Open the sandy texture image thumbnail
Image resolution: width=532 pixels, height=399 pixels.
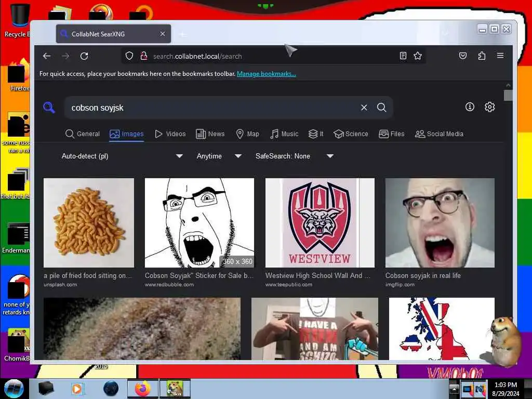point(142,328)
